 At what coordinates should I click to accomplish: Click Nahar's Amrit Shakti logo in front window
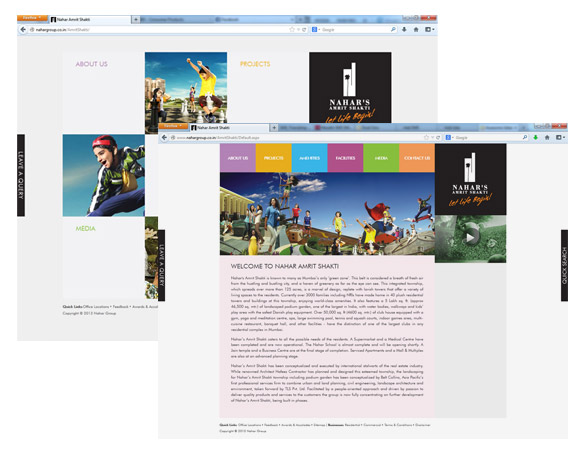[x=470, y=179]
